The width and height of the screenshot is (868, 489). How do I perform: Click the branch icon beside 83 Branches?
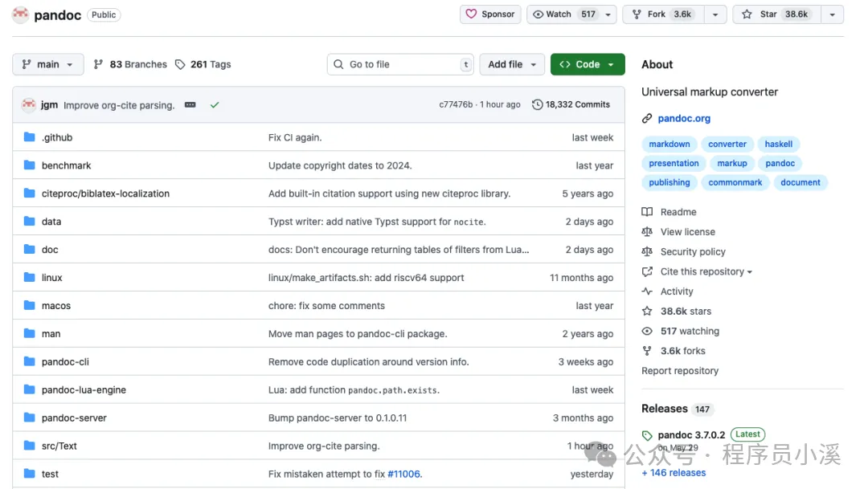[98, 65]
